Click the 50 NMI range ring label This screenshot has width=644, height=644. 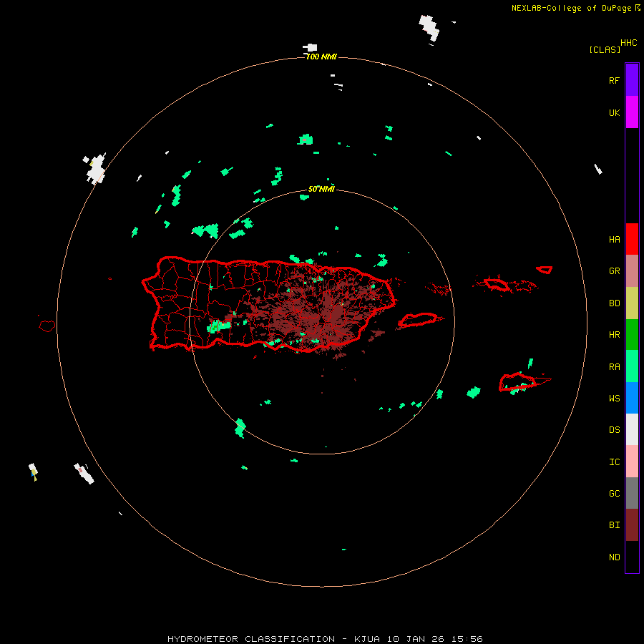[321, 189]
